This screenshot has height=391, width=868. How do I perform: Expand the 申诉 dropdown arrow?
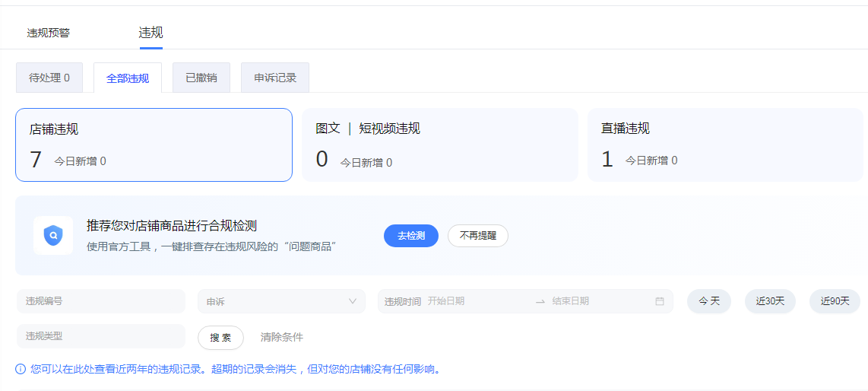[352, 301]
